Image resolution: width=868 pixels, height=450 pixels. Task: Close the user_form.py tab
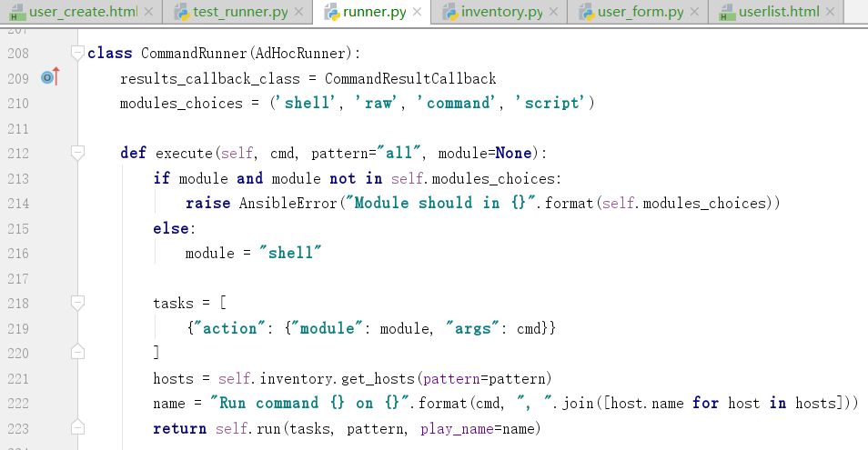694,12
